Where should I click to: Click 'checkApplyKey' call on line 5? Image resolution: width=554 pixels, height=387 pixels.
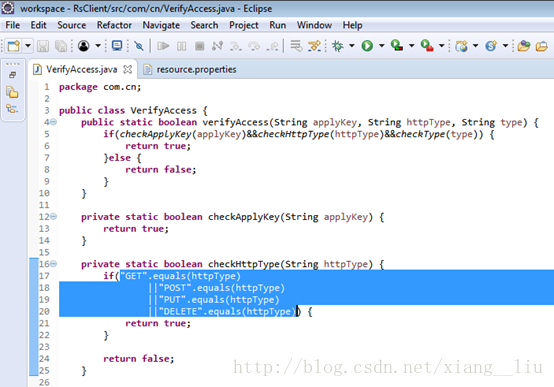pyautogui.click(x=156, y=134)
